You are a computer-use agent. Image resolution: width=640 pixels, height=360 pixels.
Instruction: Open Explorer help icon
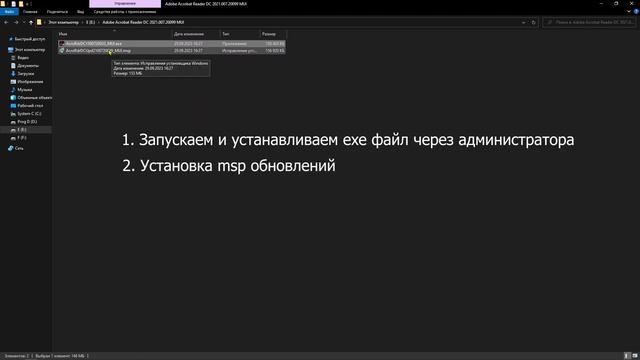(x=636, y=12)
